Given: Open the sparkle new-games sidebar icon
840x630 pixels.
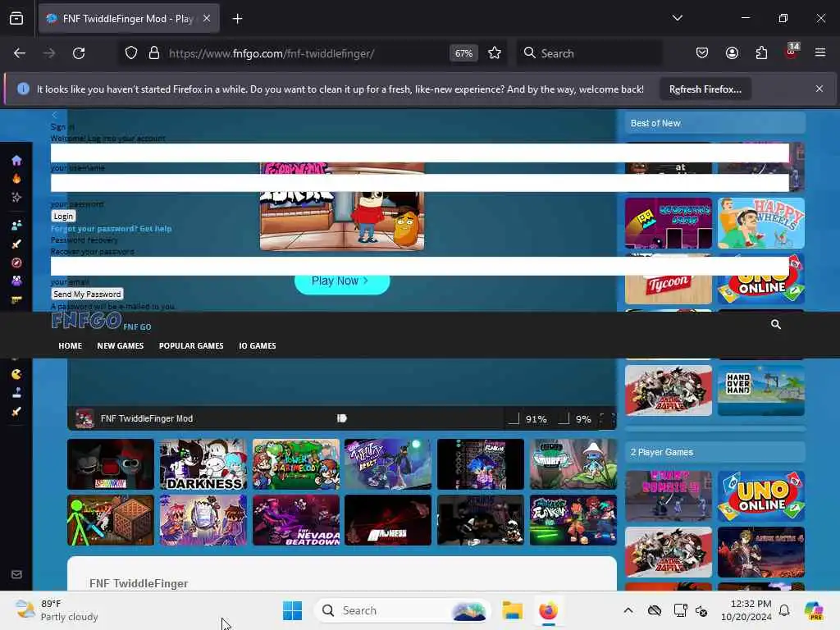Looking at the screenshot, I should (x=16, y=197).
